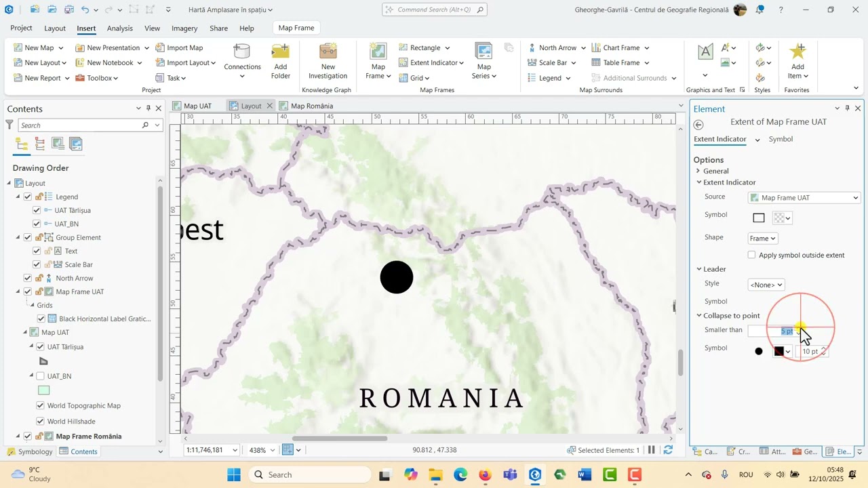Click New Notebook button
The width and height of the screenshot is (868, 488).
click(x=108, y=62)
